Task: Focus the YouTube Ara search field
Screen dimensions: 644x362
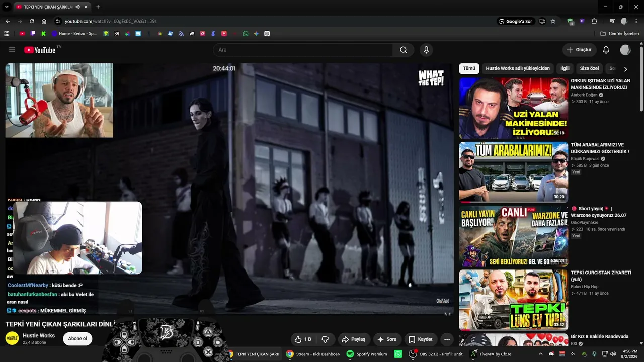Action: tap(303, 50)
